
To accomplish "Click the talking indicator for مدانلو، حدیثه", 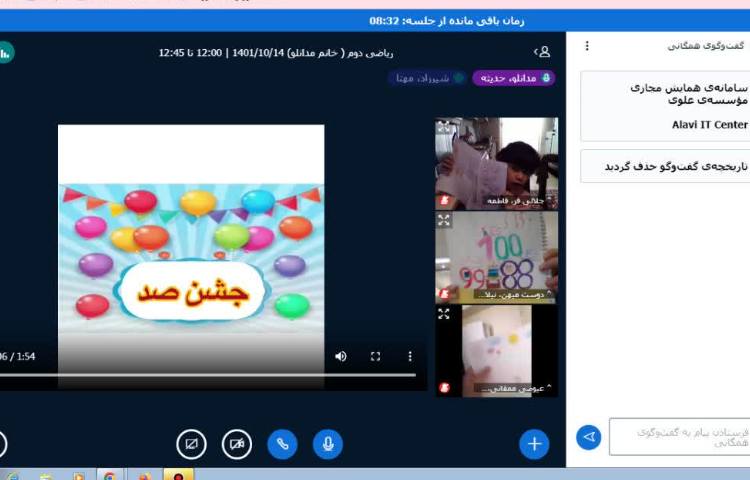I will pos(514,78).
